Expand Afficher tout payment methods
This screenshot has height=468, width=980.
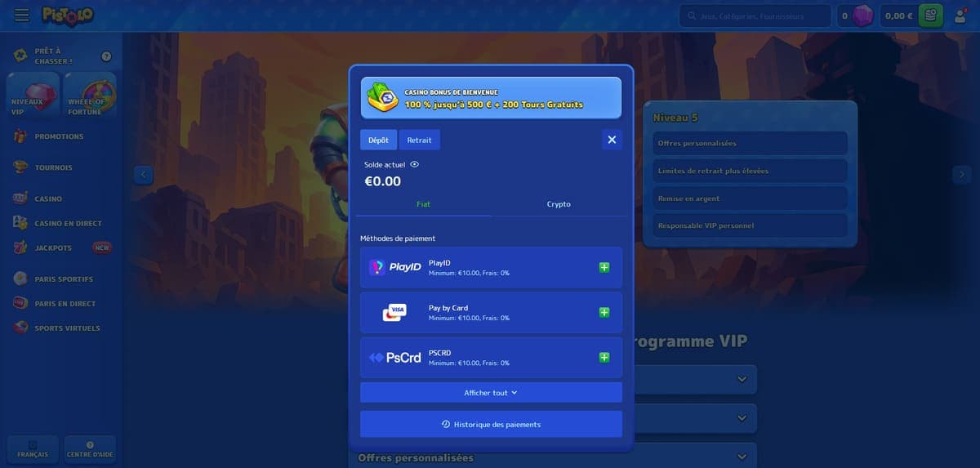point(491,393)
